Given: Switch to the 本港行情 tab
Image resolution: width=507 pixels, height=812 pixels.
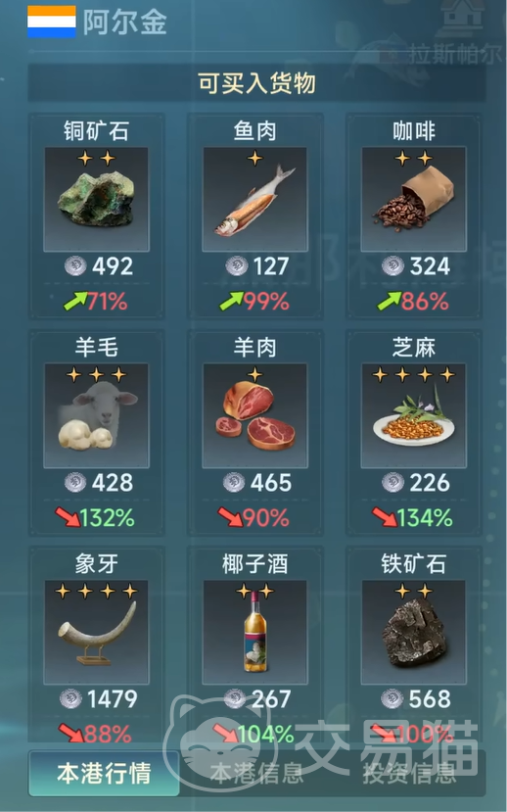Looking at the screenshot, I should pos(104,773).
